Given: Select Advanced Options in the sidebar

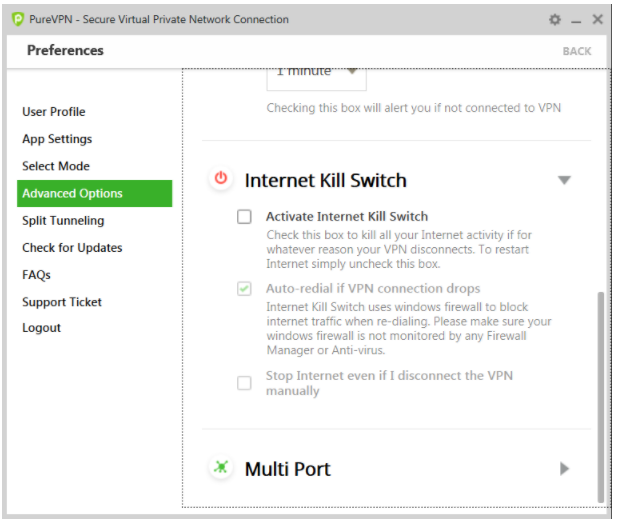Looking at the screenshot, I should 95,194.
